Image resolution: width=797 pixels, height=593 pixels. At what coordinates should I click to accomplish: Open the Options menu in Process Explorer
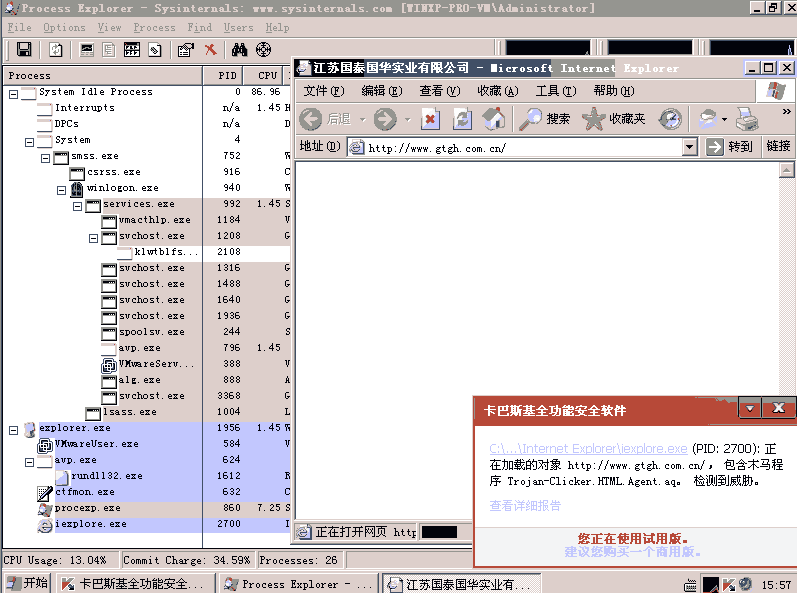[x=64, y=27]
